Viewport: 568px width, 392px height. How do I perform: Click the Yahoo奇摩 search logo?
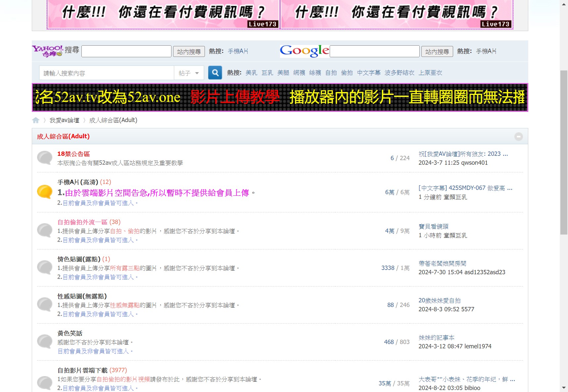[x=56, y=51]
